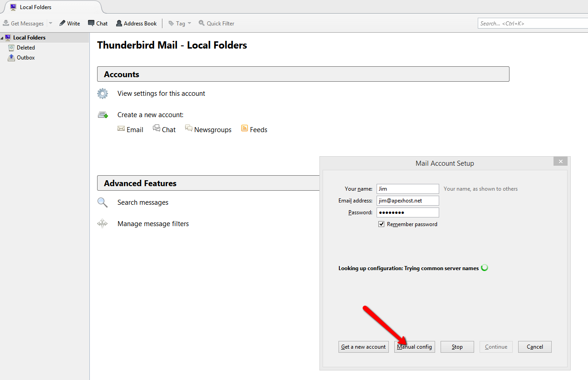
Task: Click the Deleted folder trash icon
Action: (x=11, y=47)
